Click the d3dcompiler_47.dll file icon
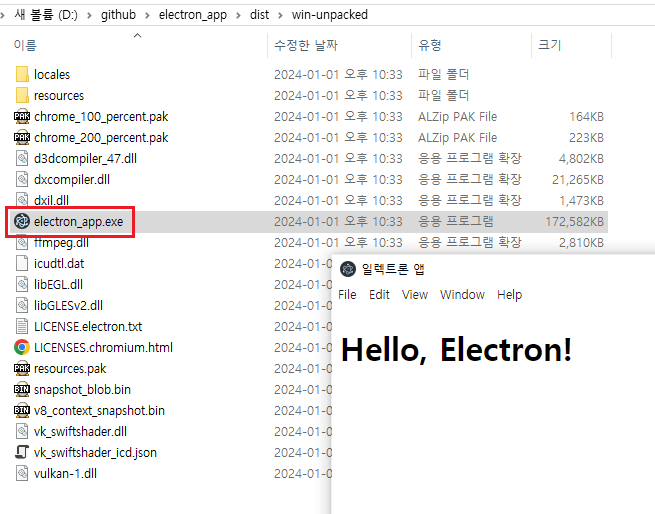This screenshot has width=655, height=514. coord(22,158)
